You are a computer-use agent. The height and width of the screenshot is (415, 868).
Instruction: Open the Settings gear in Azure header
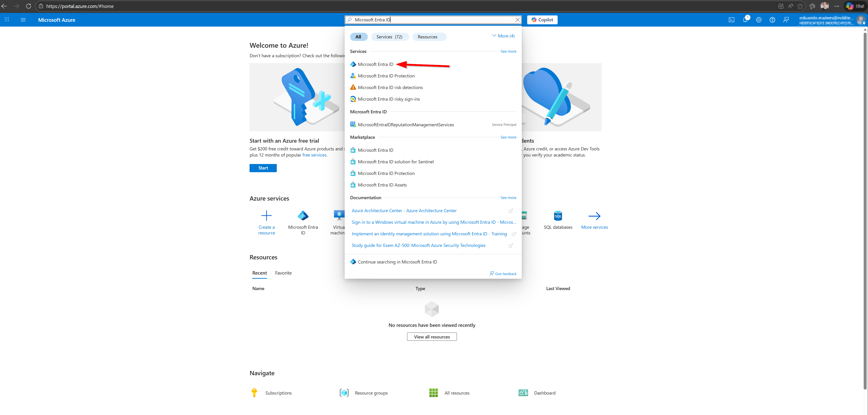(759, 20)
